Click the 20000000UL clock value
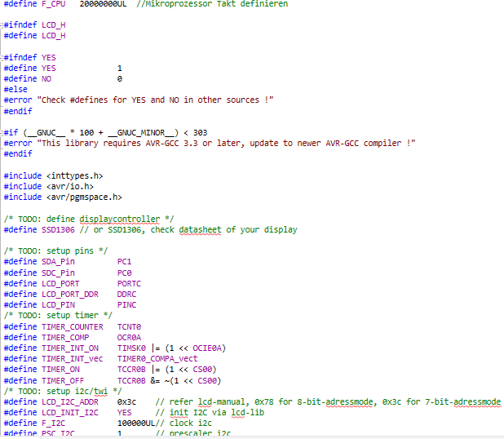 coord(103,4)
